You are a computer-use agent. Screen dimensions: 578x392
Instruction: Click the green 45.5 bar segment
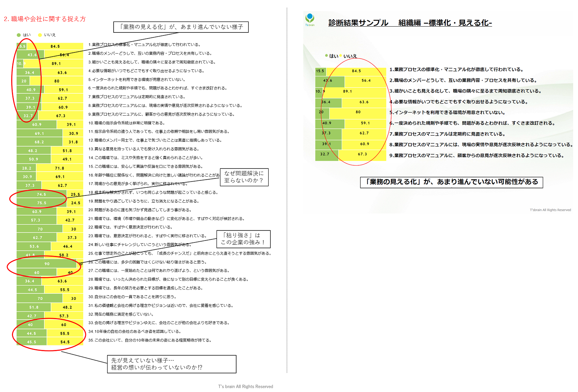pos(32,342)
